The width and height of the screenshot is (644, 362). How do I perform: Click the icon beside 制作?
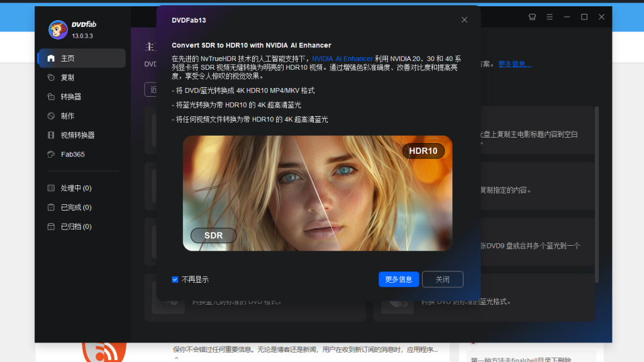point(51,116)
